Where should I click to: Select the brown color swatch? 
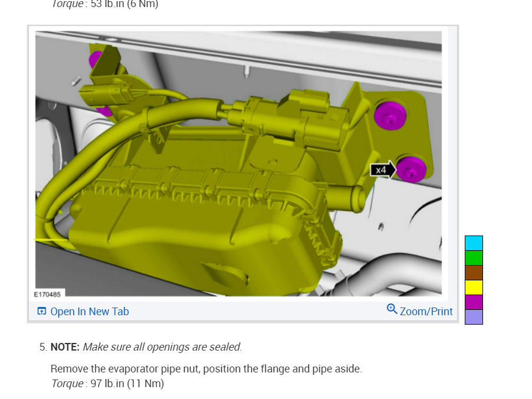[474, 273]
